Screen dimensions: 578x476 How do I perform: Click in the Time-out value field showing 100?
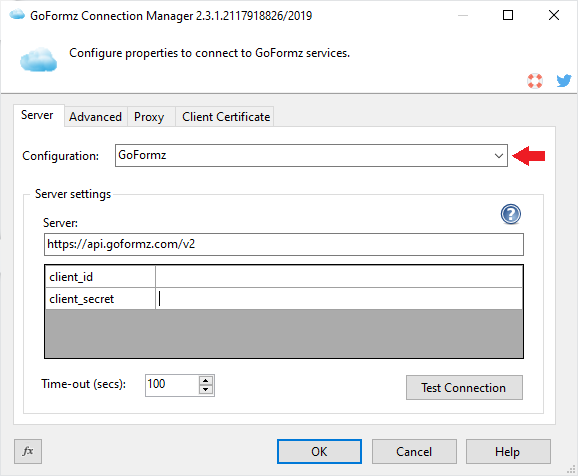pyautogui.click(x=172, y=385)
